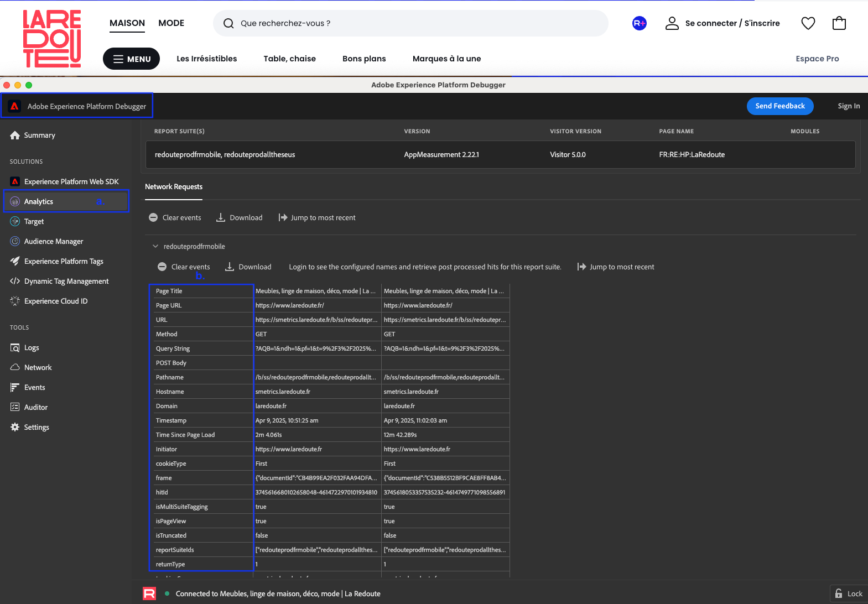Click the Que recherchez-vous search field
This screenshot has width=868, height=604.
(409, 23)
